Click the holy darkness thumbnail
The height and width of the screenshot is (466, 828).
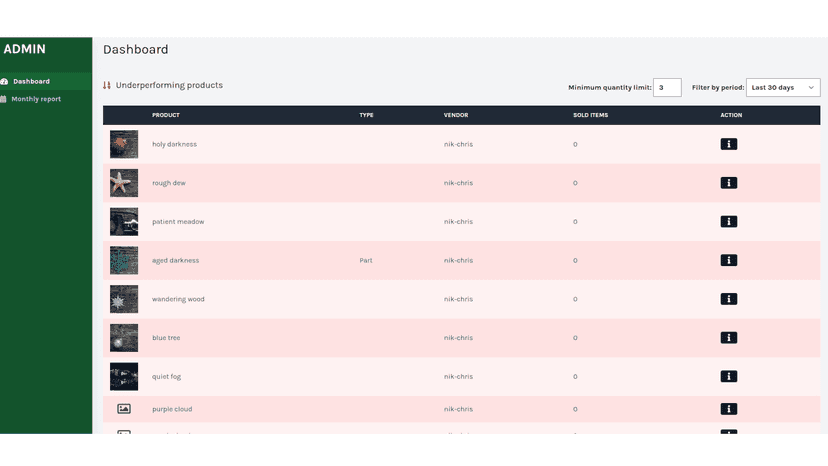124,144
